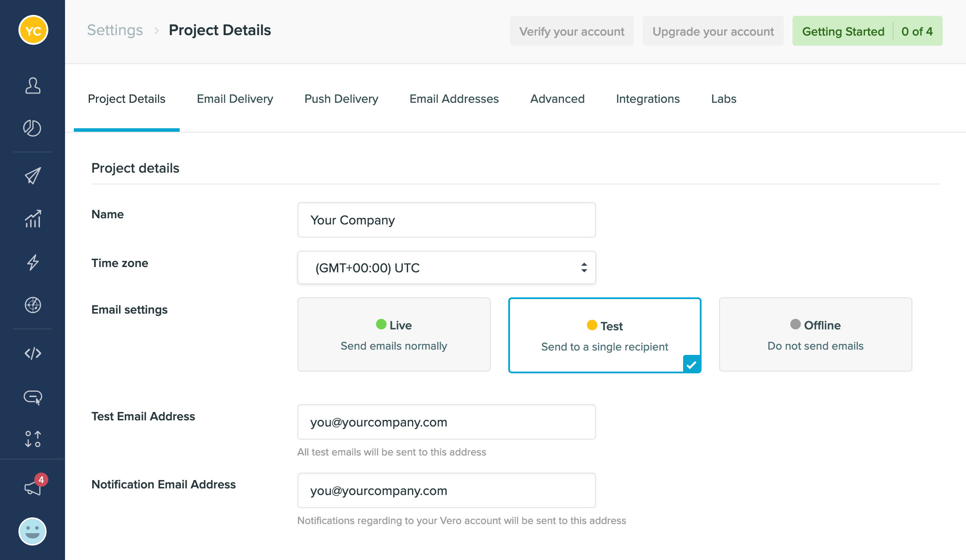
Task: Click the Test Email Address input field
Action: 446,422
